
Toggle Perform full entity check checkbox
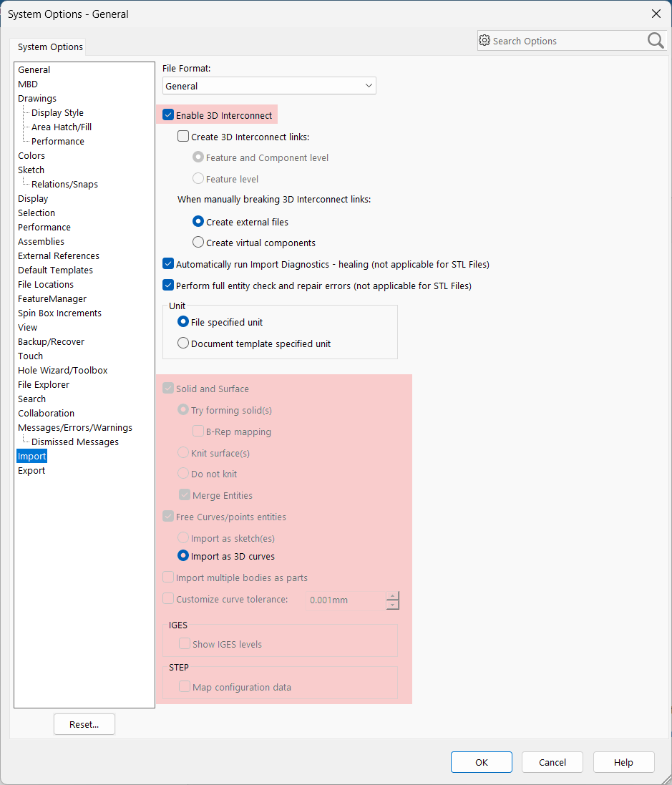click(x=168, y=286)
